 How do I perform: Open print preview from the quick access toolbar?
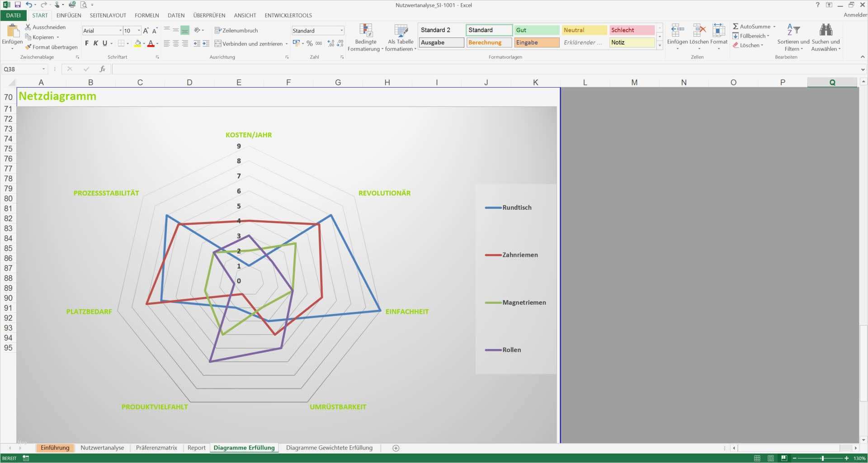point(84,5)
